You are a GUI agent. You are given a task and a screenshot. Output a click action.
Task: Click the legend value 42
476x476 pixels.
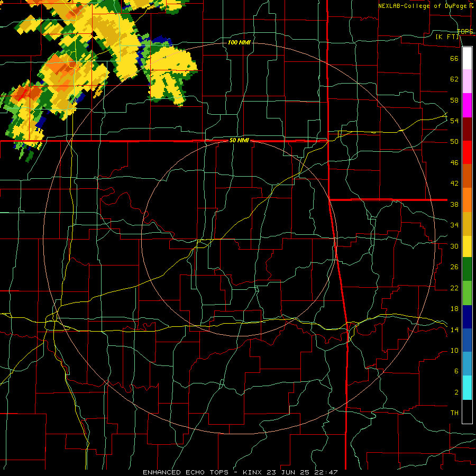pos(454,184)
